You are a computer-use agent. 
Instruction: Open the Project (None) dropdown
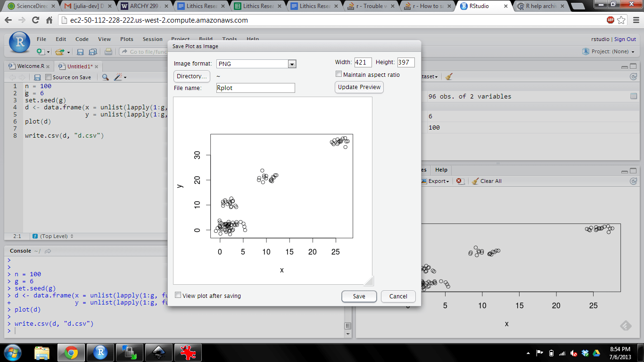(609, 51)
